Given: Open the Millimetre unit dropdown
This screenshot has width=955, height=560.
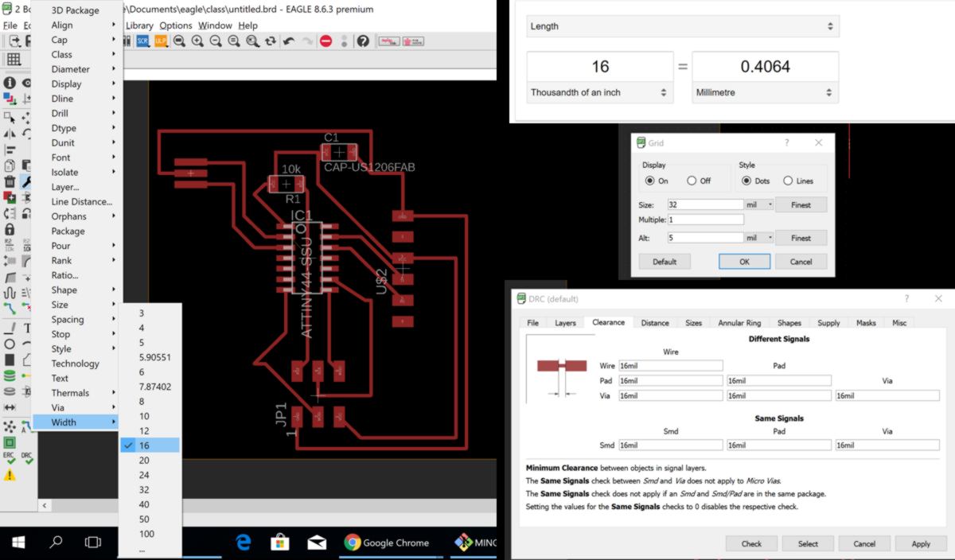Looking at the screenshot, I should (x=764, y=93).
